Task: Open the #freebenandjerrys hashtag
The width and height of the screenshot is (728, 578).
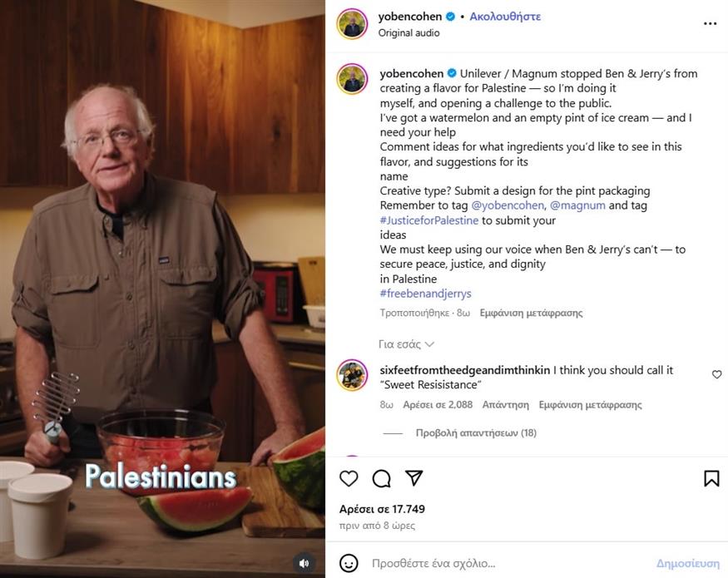Action: click(425, 294)
